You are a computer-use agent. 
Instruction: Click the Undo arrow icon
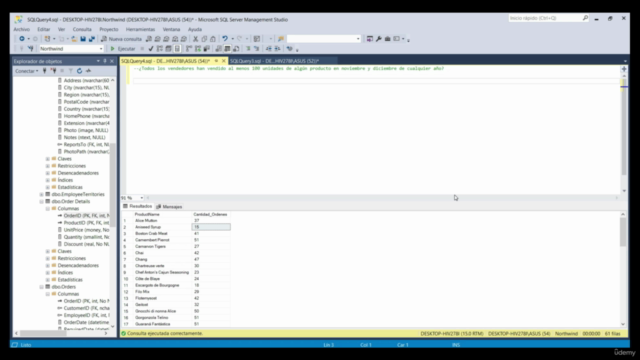(x=225, y=39)
